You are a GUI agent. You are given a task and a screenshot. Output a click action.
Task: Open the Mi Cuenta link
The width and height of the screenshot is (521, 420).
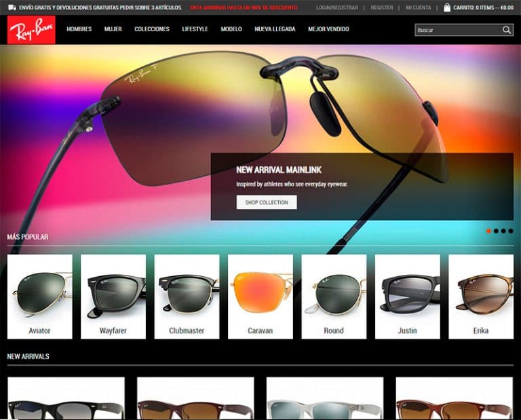point(419,7)
